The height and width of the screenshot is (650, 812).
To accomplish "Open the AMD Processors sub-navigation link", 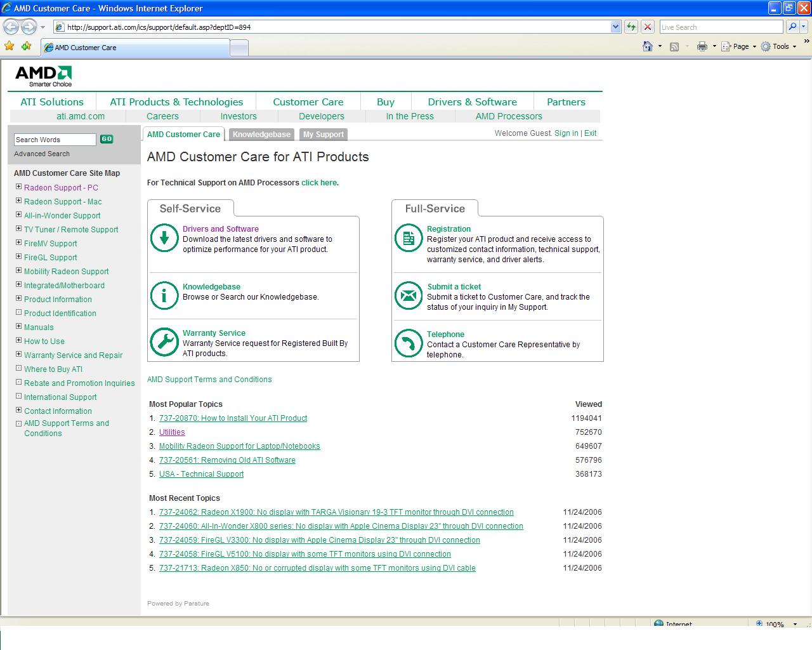I will 509,116.
